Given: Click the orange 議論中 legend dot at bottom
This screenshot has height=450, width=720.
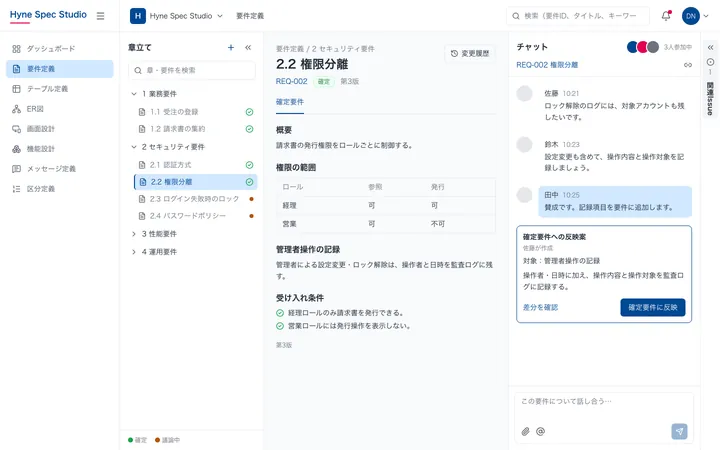Looking at the screenshot, I should [158, 440].
